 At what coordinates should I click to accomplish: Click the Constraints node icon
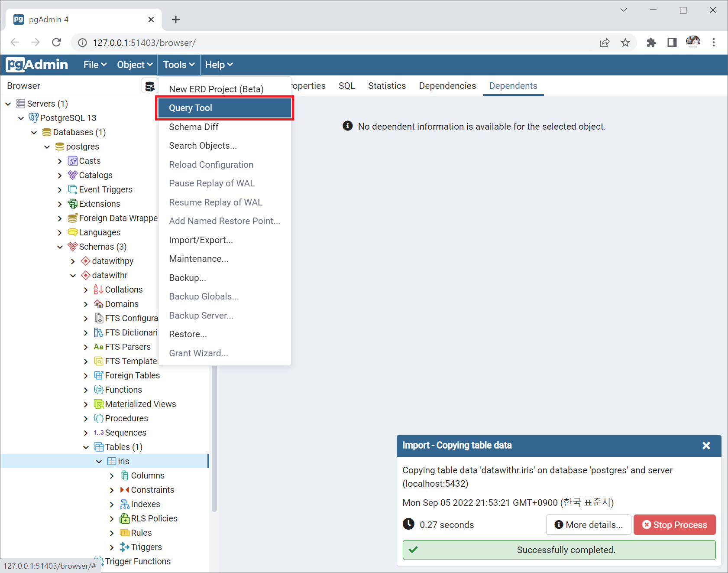125,490
